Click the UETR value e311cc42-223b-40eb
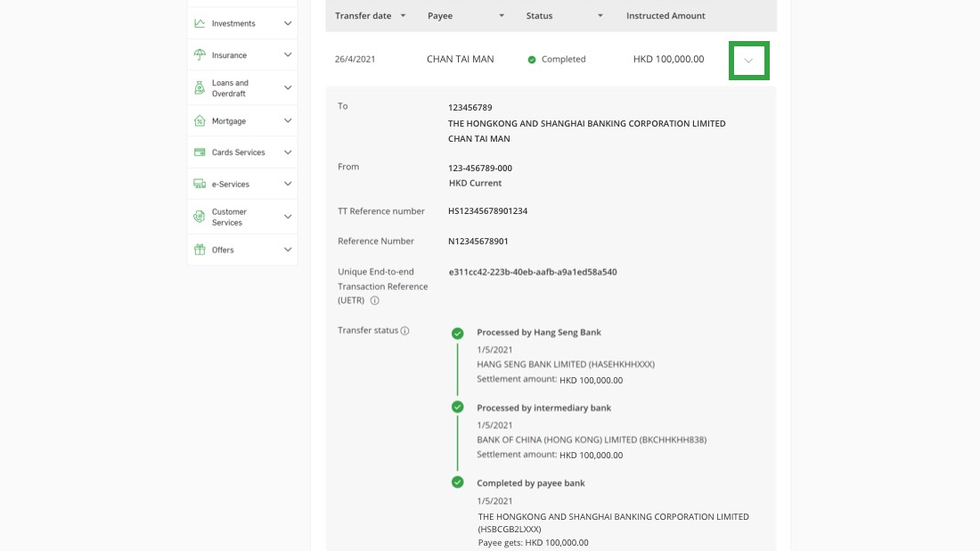 533,272
